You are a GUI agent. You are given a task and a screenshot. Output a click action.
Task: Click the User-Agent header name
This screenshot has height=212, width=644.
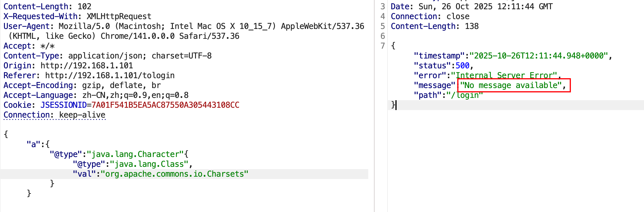[x=27, y=26]
